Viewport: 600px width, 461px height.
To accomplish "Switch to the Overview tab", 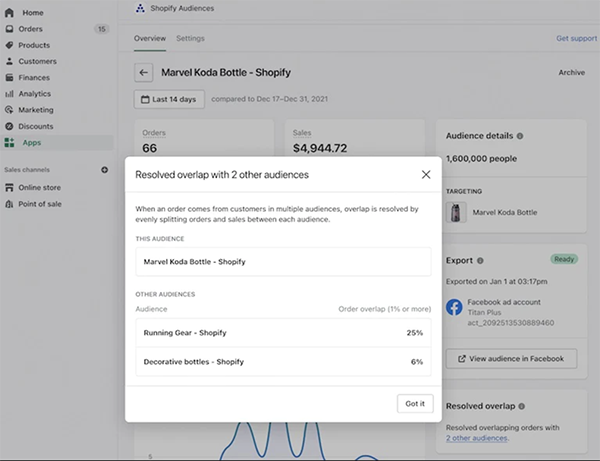I will pos(150,38).
